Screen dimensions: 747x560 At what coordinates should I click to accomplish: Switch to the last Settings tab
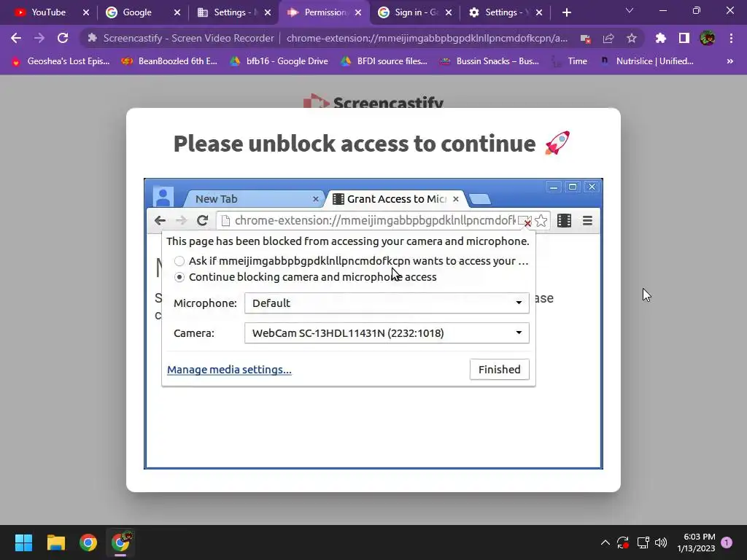(x=505, y=12)
